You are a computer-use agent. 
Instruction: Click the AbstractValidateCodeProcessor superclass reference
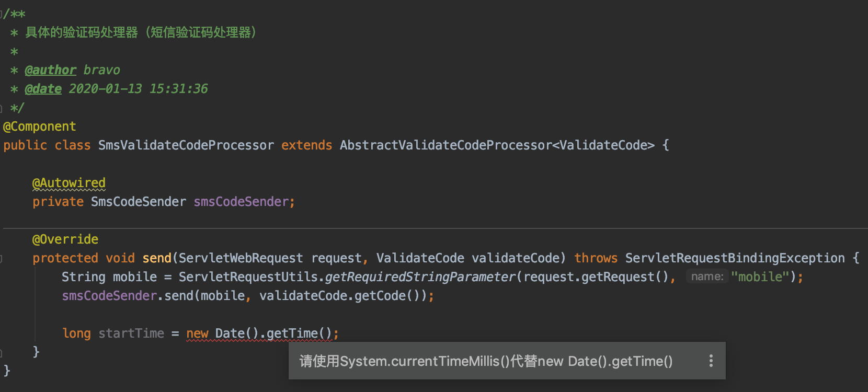point(446,145)
